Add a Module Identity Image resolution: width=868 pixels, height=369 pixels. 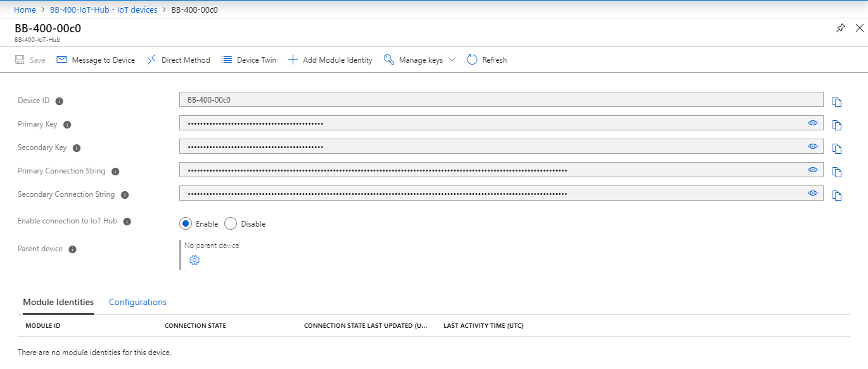tap(329, 59)
